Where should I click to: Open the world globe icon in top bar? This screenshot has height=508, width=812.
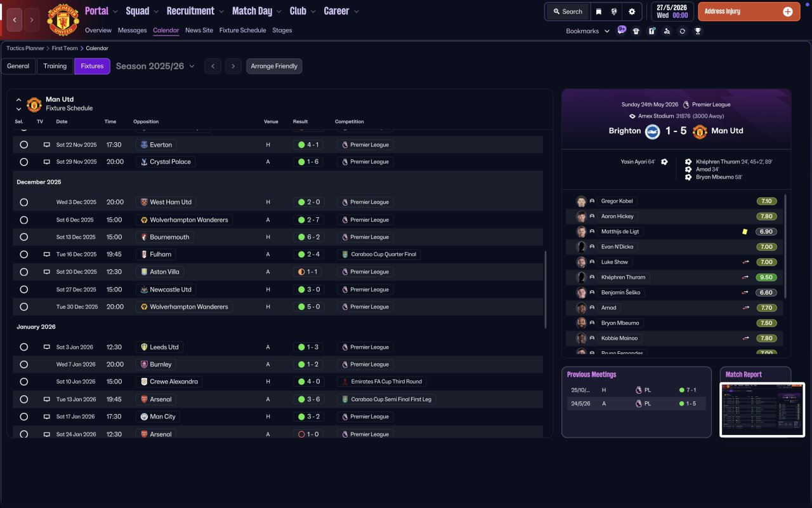coord(614,11)
